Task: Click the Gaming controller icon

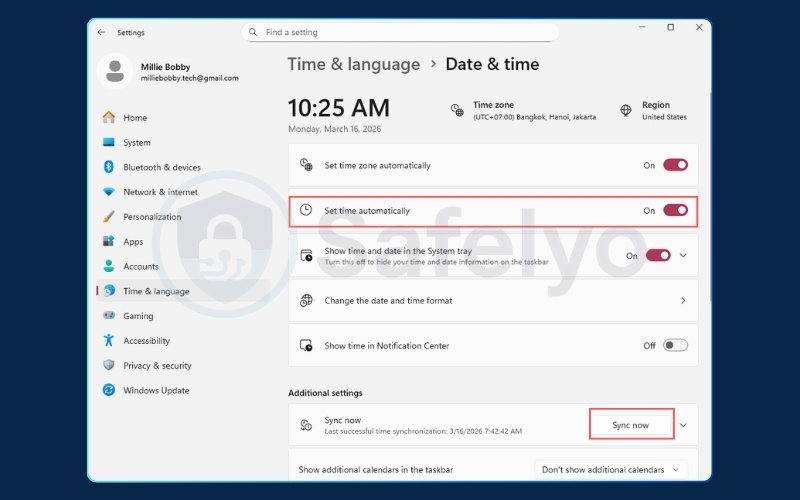Action: 109,316
